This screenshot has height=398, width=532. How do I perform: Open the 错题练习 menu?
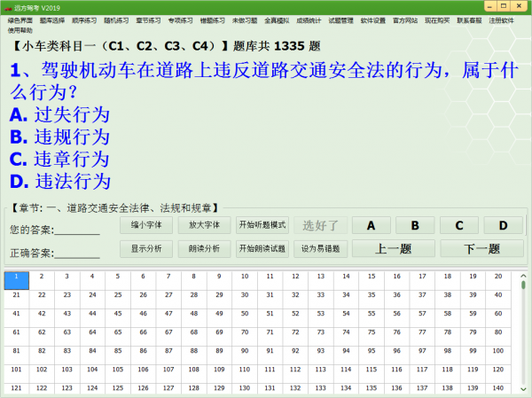click(x=213, y=20)
